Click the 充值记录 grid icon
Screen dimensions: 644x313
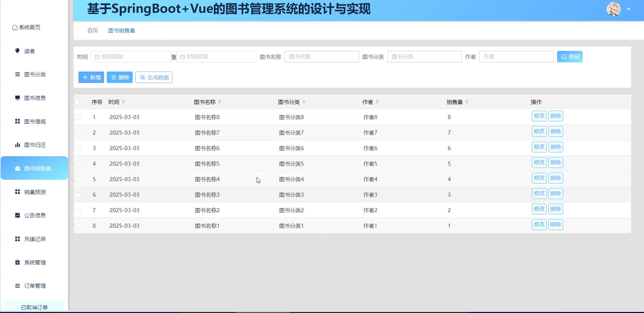(18, 239)
